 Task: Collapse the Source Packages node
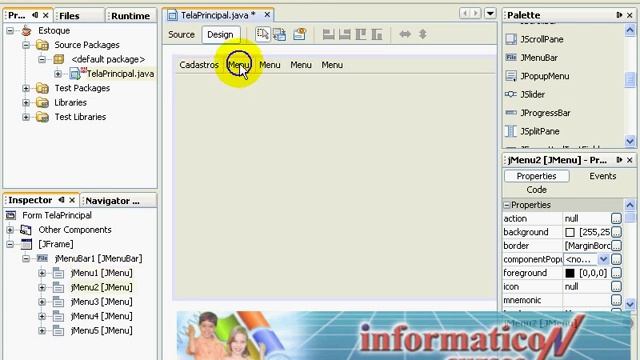click(x=26, y=45)
